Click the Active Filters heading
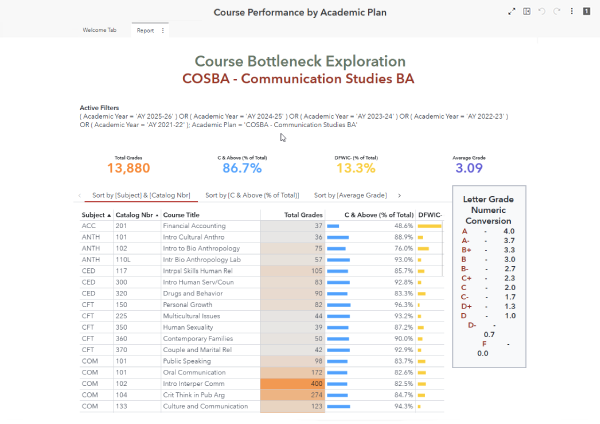This screenshot has width=600, height=424. [x=99, y=108]
